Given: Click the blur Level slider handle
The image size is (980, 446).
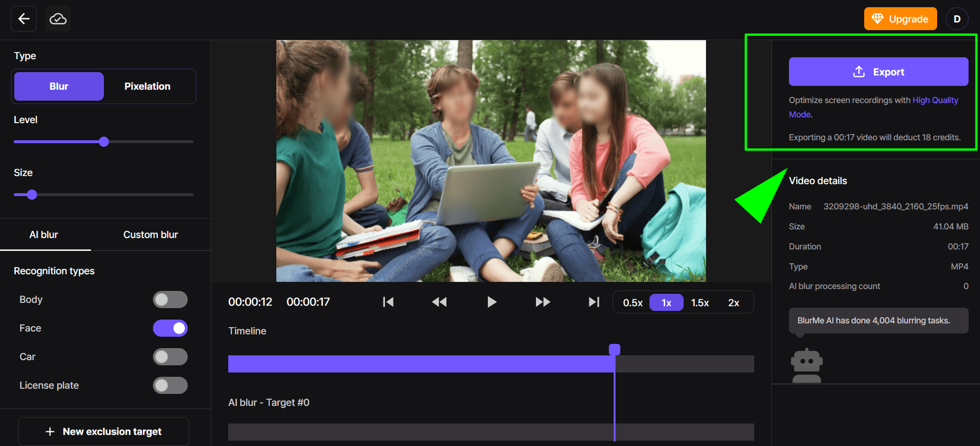Looking at the screenshot, I should coord(104,142).
